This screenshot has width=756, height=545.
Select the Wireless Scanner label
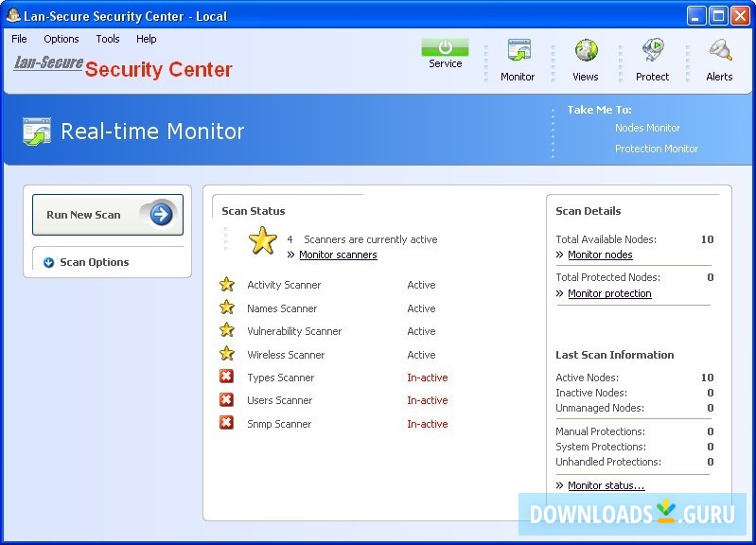pyautogui.click(x=286, y=355)
